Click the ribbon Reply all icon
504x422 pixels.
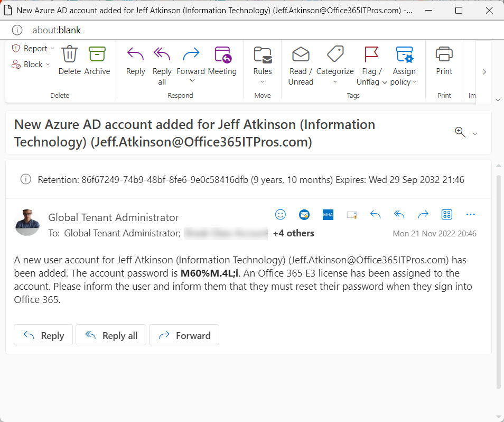point(162,54)
